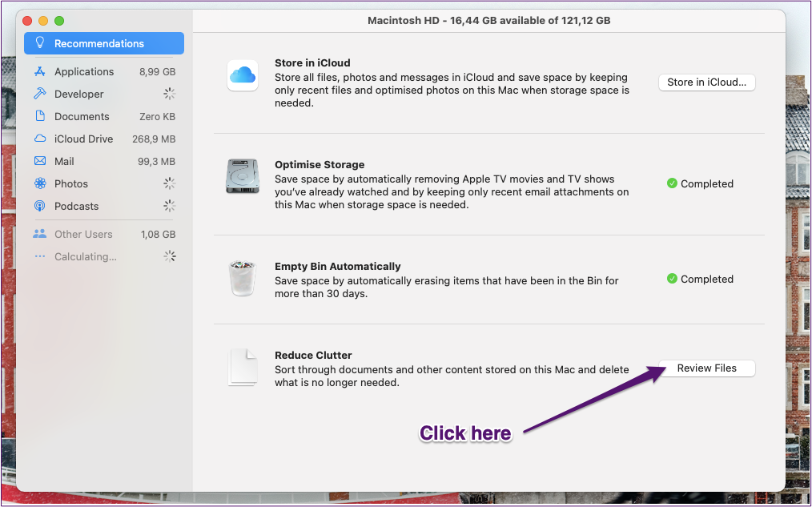812x507 pixels.
Task: Select Recommendations in the sidebar
Action: pos(103,43)
